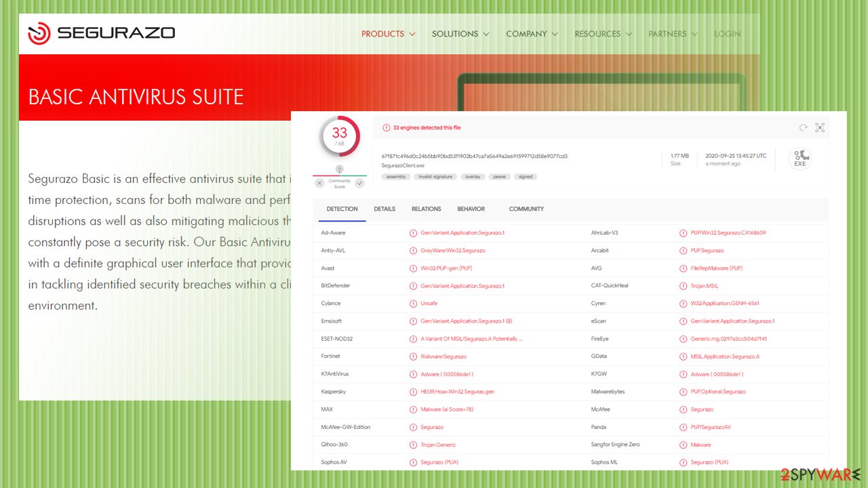Open the Company menu
Screen dimensions: 868x488
(x=526, y=34)
